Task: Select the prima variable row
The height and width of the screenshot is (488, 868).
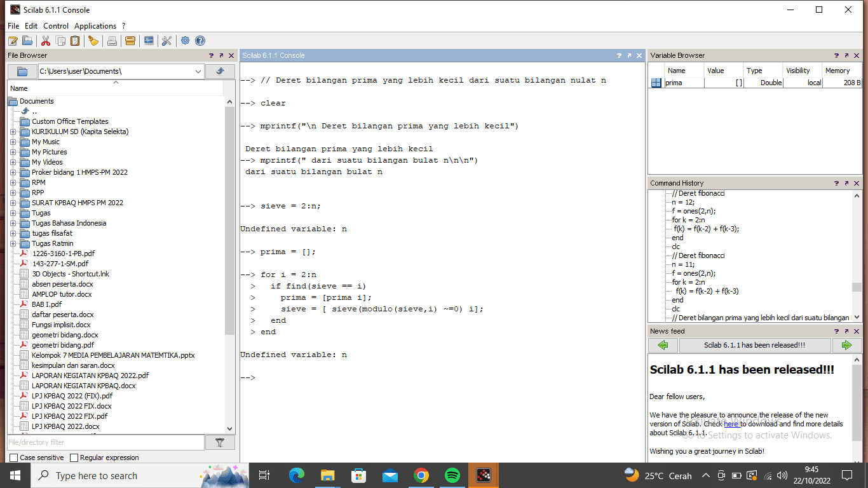Action: (x=755, y=83)
